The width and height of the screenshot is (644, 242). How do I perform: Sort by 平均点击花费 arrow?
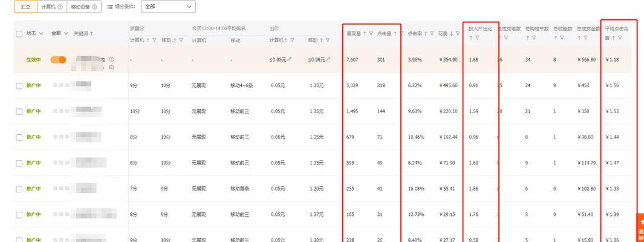pos(613,38)
